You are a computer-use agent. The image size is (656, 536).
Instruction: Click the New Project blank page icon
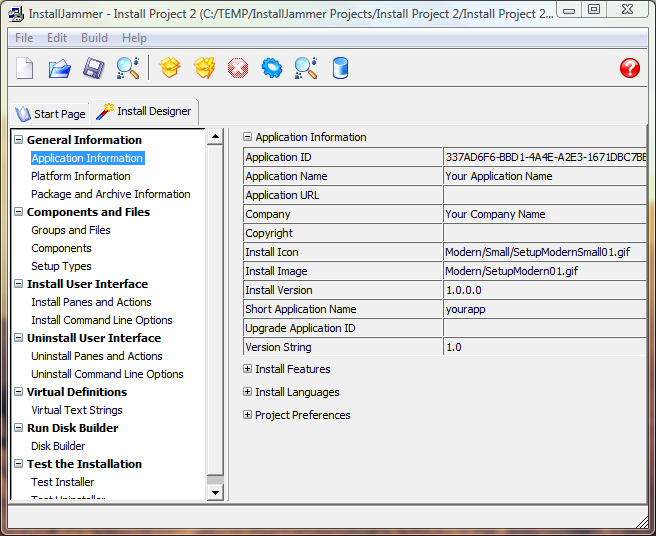tap(25, 68)
